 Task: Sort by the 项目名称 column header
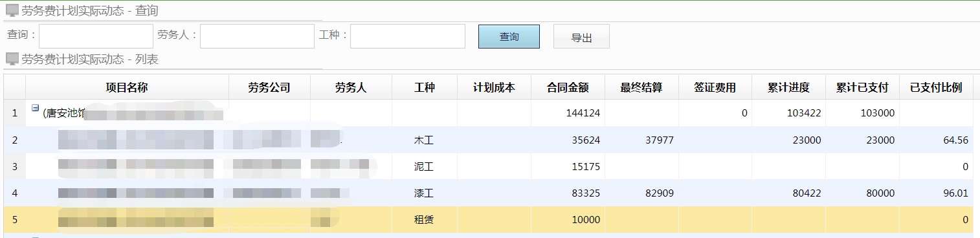[127, 87]
